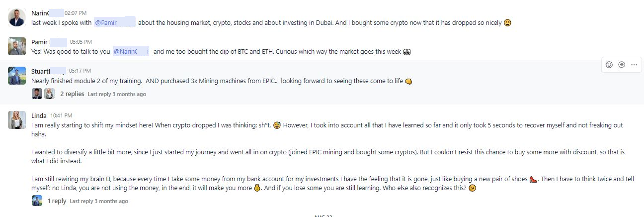This screenshot has width=644, height=217.
Task: Click Stuart's profile avatar
Action: pos(17,75)
